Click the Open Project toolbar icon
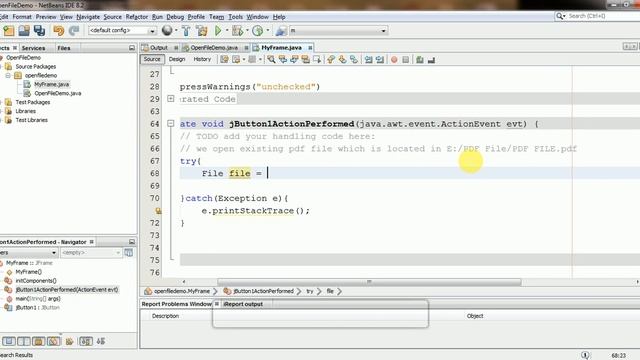This screenshot has width=640, height=360. [x=24, y=31]
